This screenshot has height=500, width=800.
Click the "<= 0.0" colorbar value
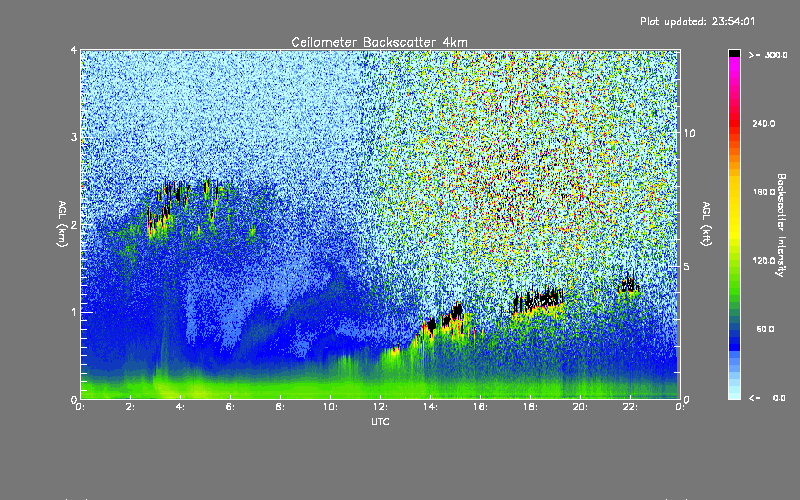[767, 398]
